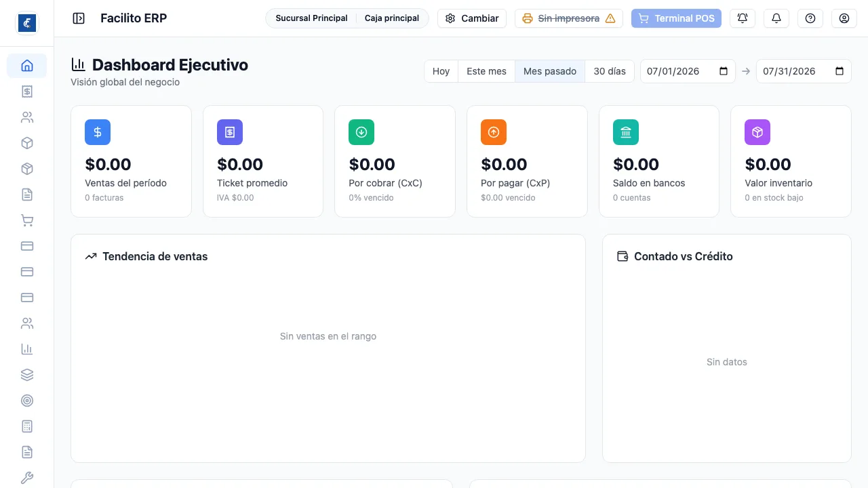The height and width of the screenshot is (488, 868).
Task: Open the stacked layers sidebar icon
Action: coord(27,375)
